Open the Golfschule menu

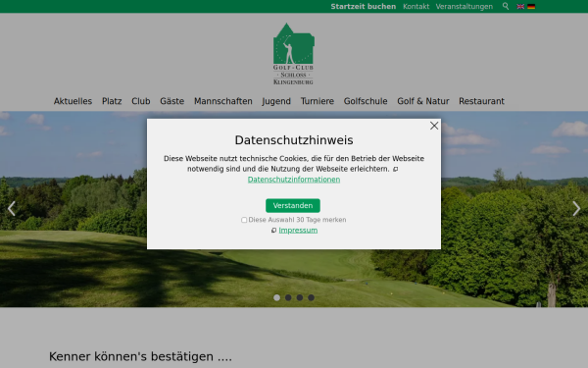[366, 101]
